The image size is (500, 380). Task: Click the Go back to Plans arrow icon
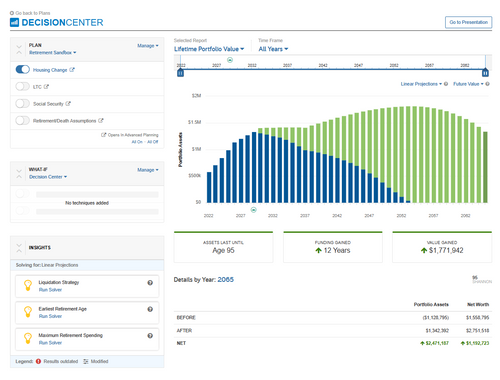click(x=12, y=13)
